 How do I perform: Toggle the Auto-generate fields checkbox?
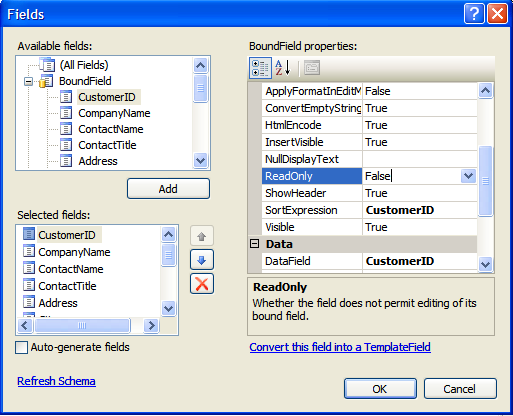(21, 347)
